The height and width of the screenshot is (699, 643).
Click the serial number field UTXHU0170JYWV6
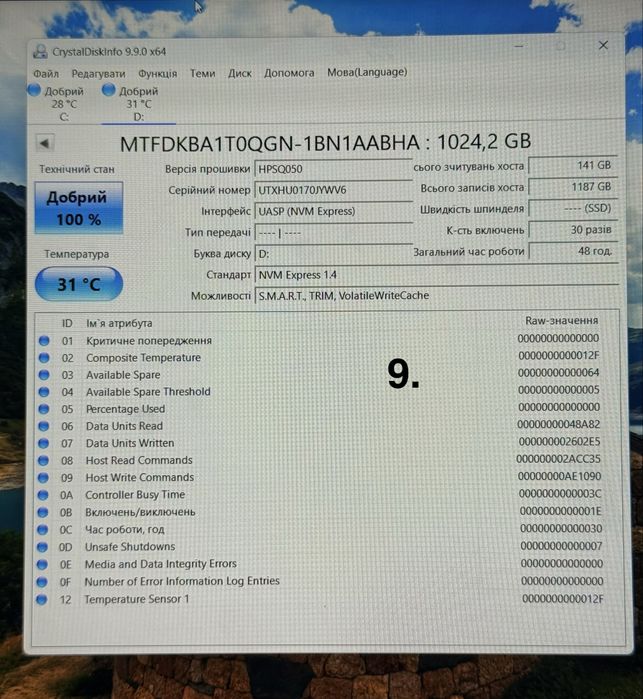tap(333, 190)
